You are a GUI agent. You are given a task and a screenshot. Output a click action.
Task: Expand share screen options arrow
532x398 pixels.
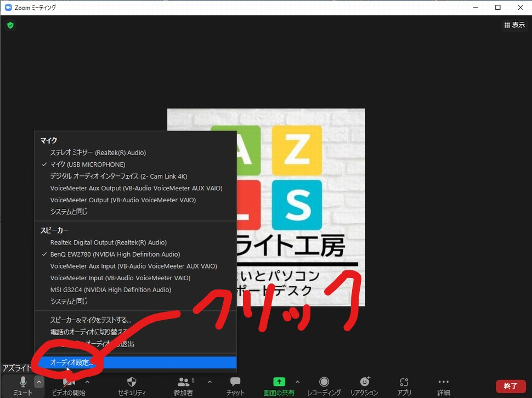tap(298, 382)
